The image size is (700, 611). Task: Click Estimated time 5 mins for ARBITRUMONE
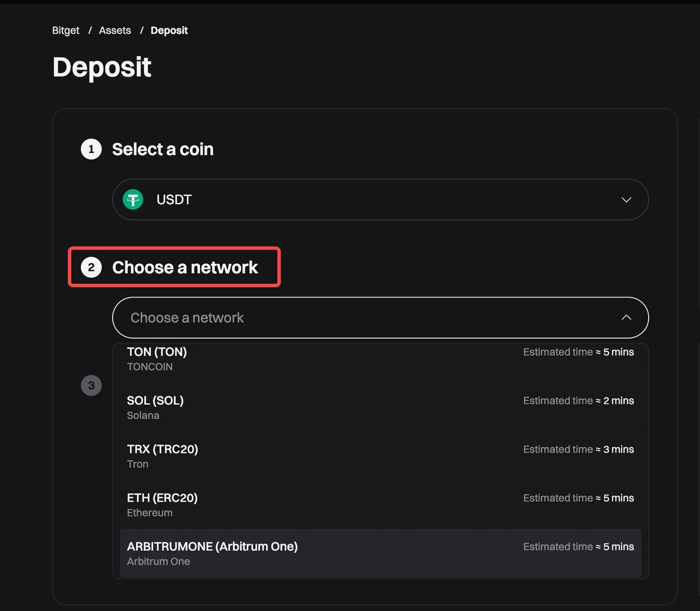point(579,547)
